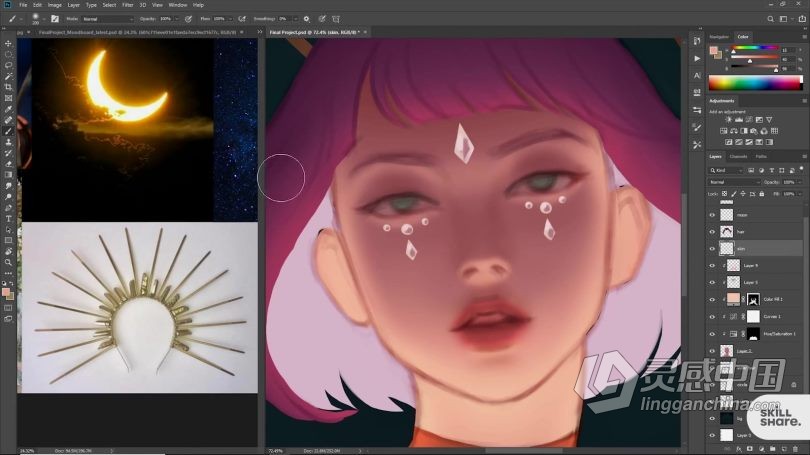Select the Crop tool

click(x=8, y=87)
